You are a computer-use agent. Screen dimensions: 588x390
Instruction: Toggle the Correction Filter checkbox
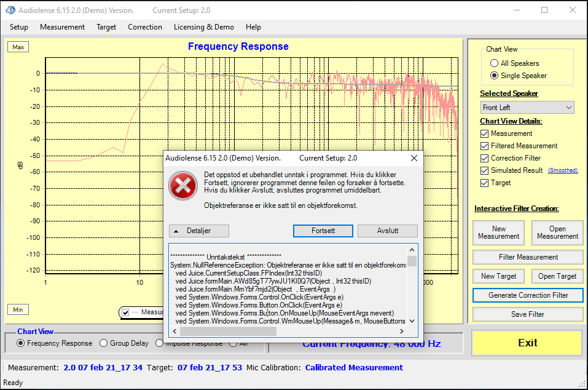click(x=485, y=159)
